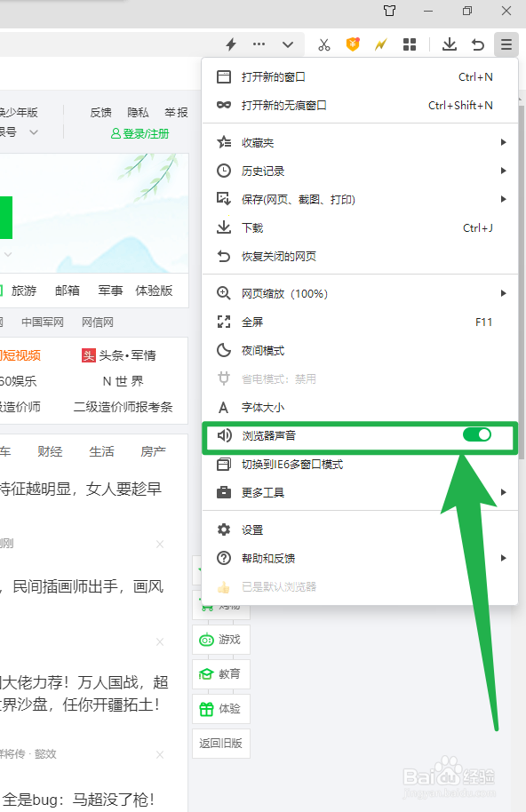Viewport: 526px width, 812px height.
Task: Select 切换到IE6多窗口模式 menu entry
Action: 360,465
